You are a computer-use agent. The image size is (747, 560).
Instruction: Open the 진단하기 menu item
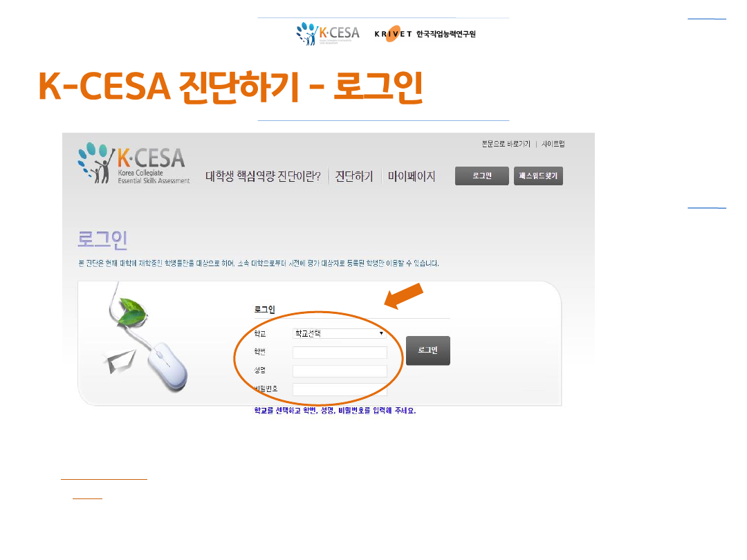[x=354, y=177]
